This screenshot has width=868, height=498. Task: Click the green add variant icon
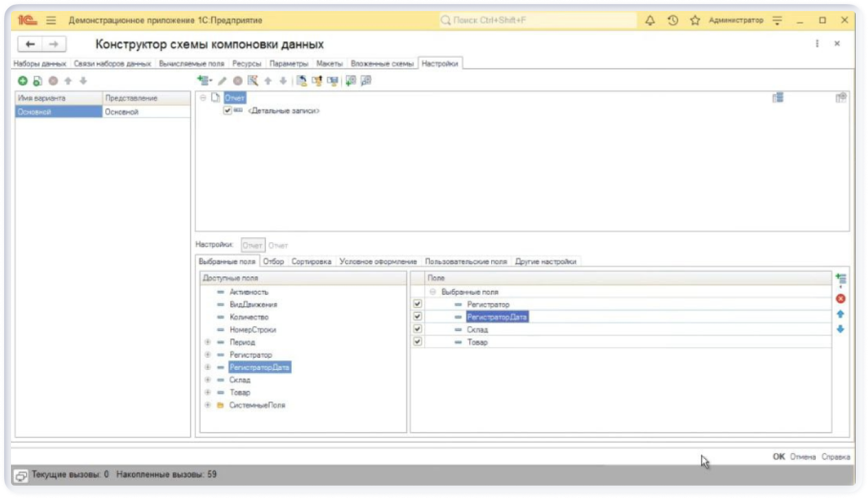tap(23, 81)
